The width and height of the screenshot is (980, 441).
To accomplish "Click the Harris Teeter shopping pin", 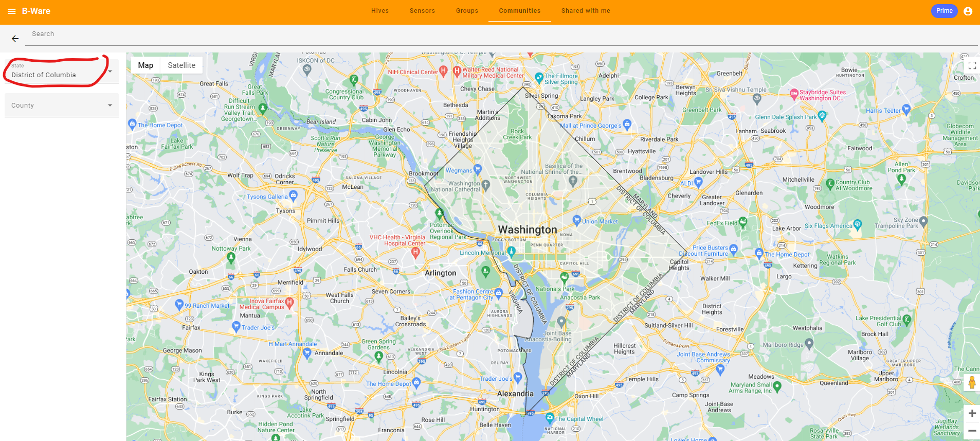I will pos(906,109).
